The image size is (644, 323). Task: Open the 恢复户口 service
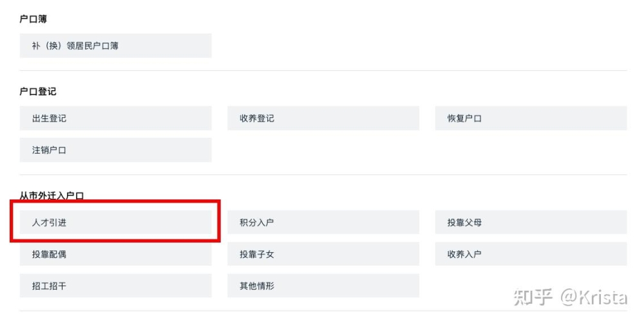click(x=531, y=118)
